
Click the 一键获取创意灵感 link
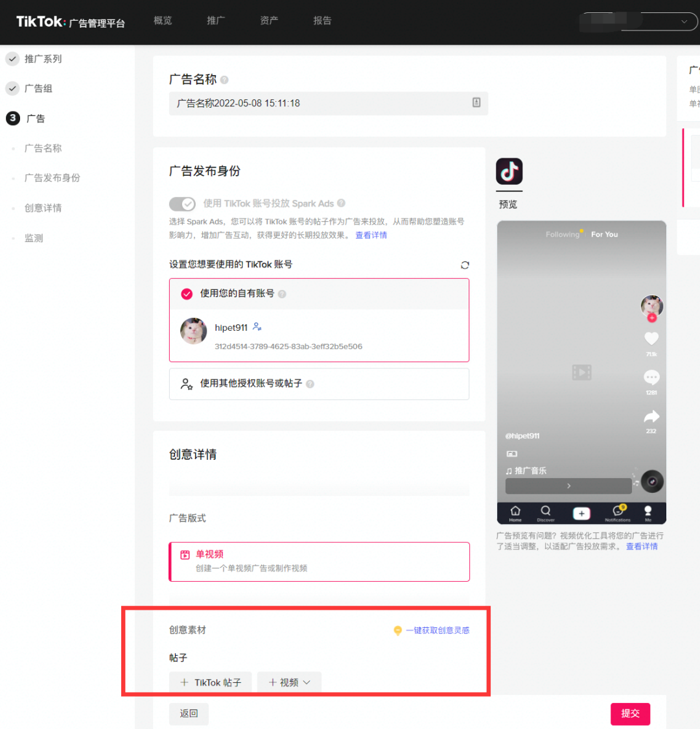coord(437,630)
